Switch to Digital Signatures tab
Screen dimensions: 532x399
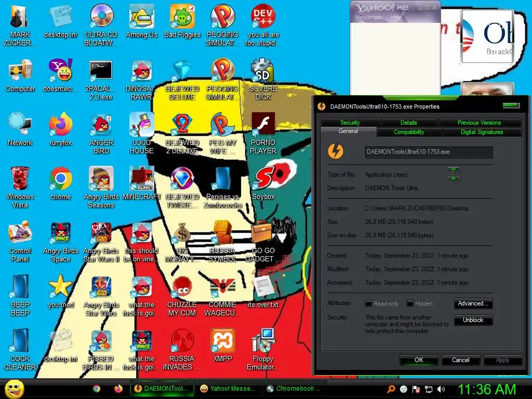(x=482, y=132)
